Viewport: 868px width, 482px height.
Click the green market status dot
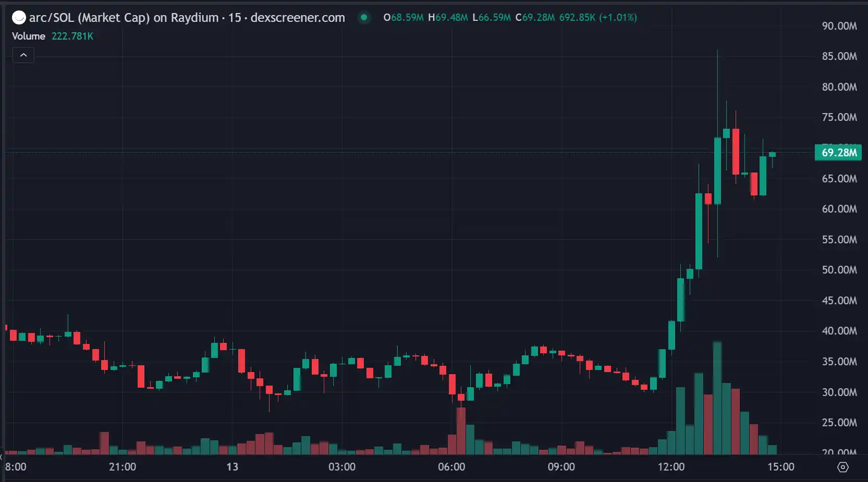pyautogui.click(x=364, y=17)
